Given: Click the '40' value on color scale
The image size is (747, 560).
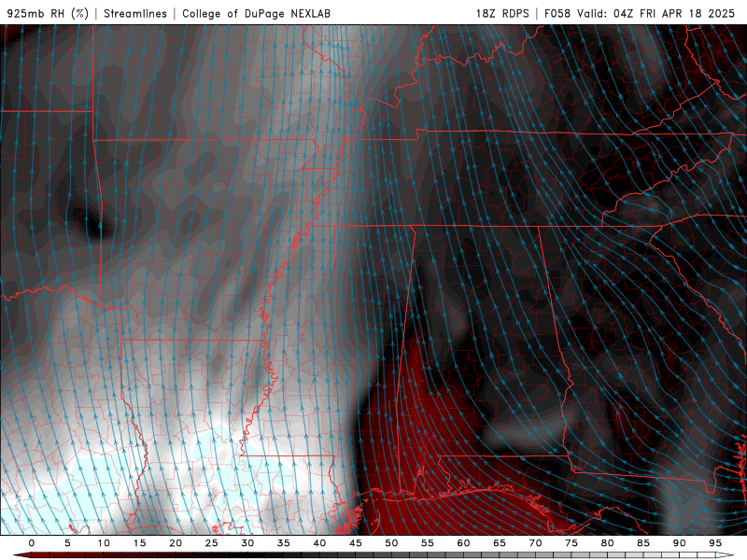Looking at the screenshot, I should point(319,543).
